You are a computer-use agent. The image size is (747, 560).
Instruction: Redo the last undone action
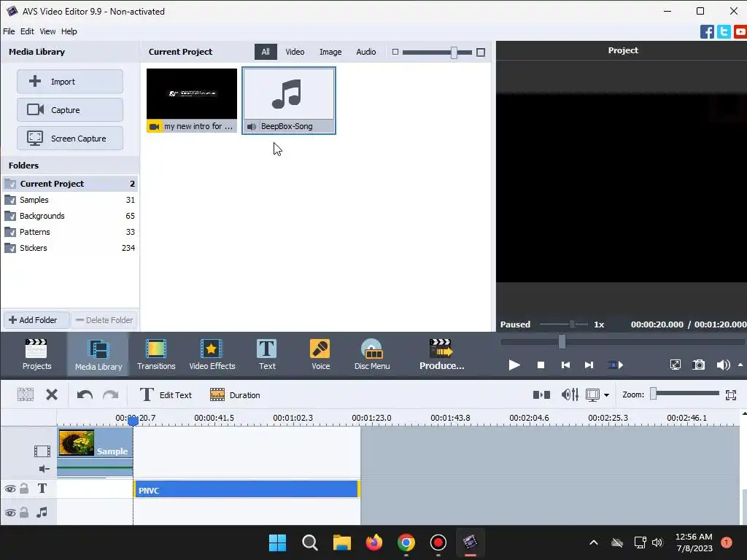coord(111,394)
